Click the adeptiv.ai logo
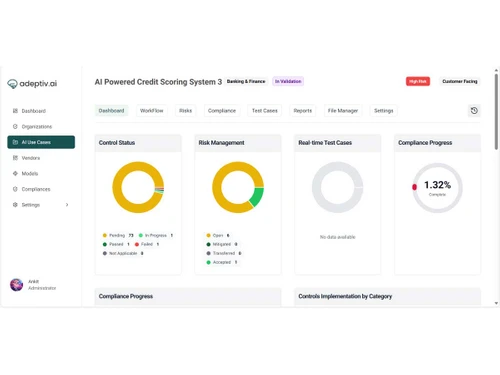500x375 pixels. pos(32,84)
